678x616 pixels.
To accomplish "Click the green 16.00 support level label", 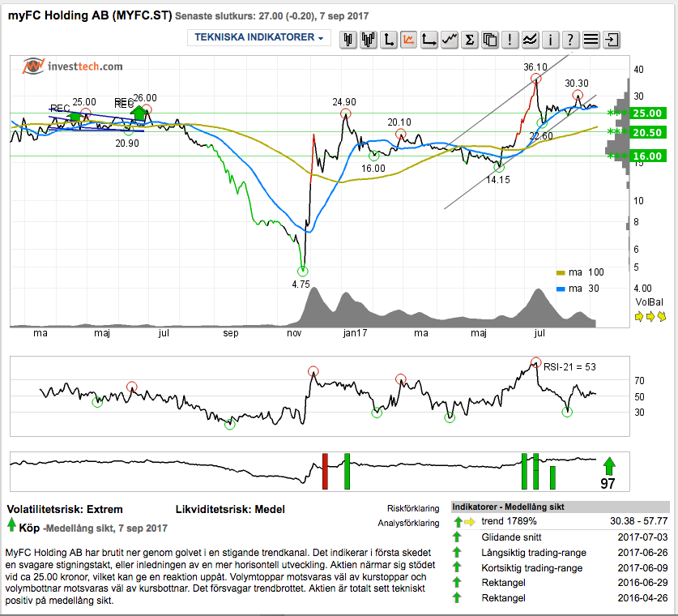I will (647, 156).
